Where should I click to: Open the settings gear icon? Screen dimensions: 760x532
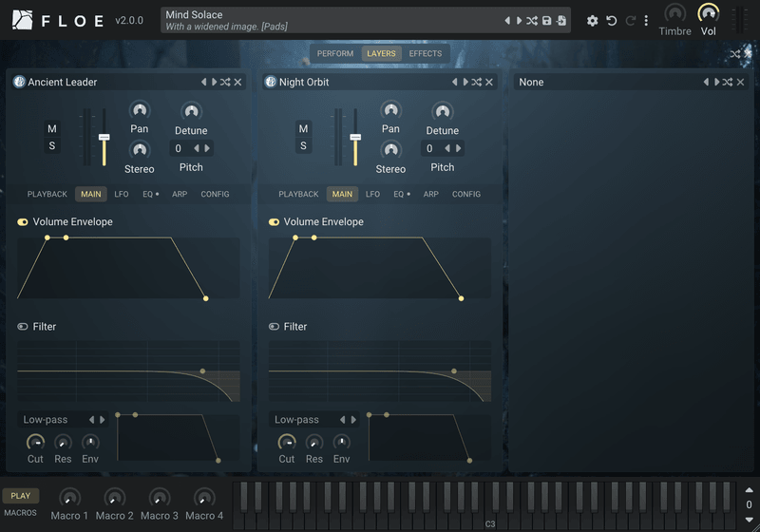point(592,21)
